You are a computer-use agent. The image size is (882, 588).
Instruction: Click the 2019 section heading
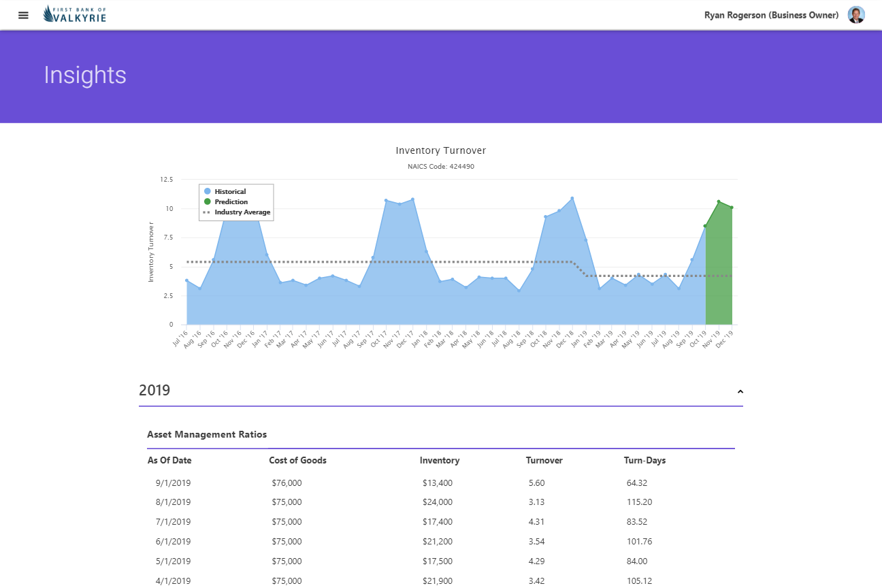[x=154, y=391]
